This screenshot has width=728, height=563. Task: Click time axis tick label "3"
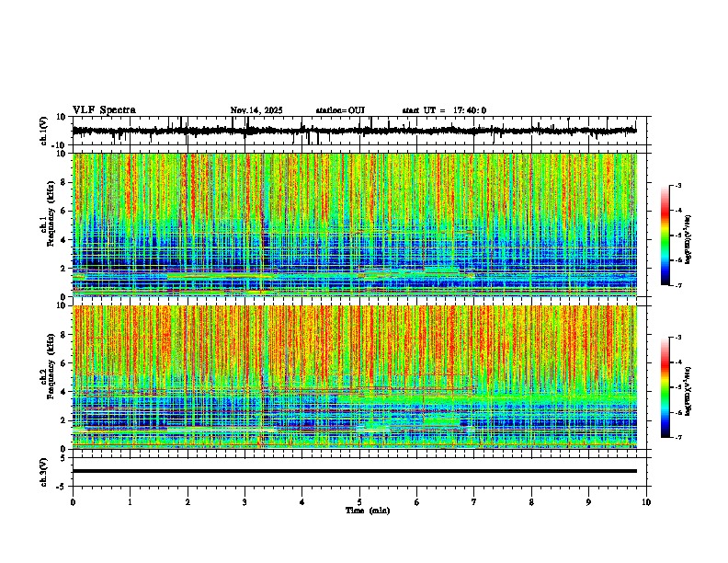tap(245, 502)
